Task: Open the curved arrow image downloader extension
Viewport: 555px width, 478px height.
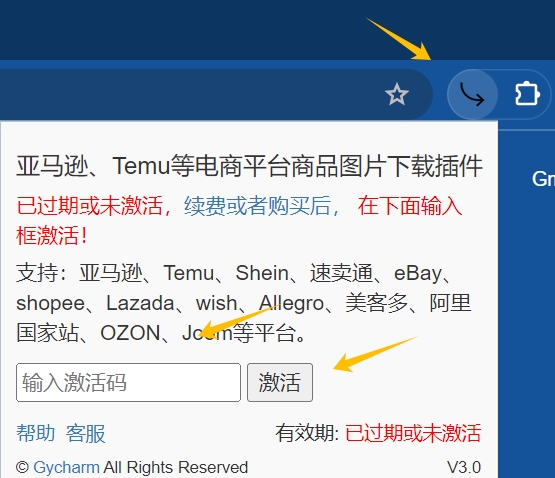Action: [472, 94]
